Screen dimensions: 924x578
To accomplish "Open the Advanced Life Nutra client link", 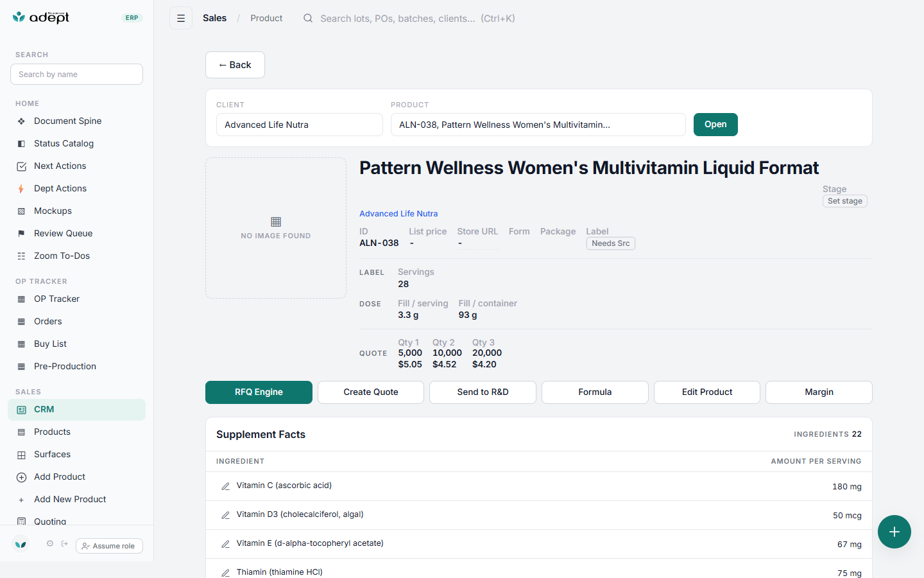I will tap(398, 214).
